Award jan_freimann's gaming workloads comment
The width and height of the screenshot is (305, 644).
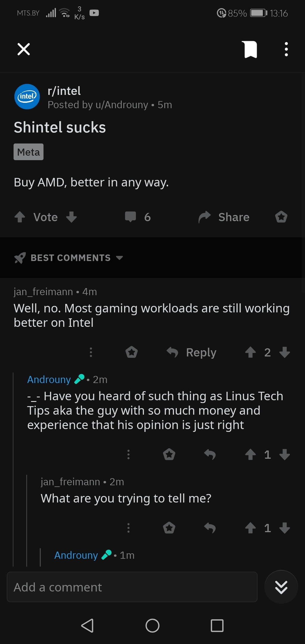click(x=131, y=352)
